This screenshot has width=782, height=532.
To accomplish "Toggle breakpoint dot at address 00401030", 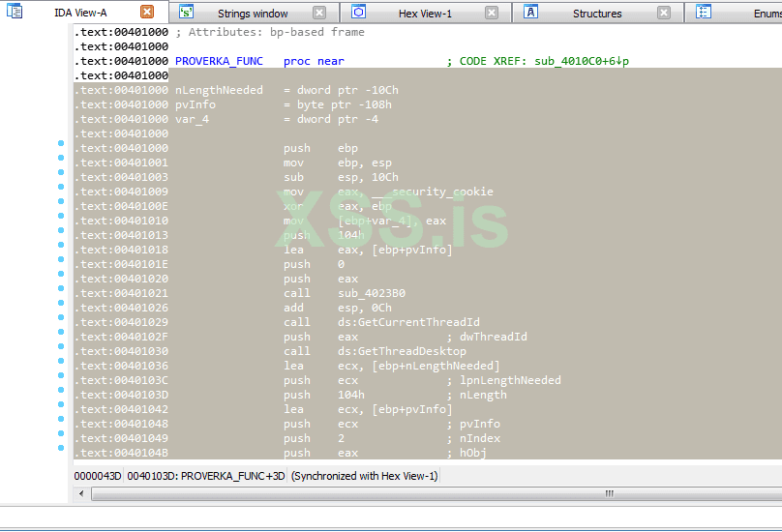I will coord(61,346).
